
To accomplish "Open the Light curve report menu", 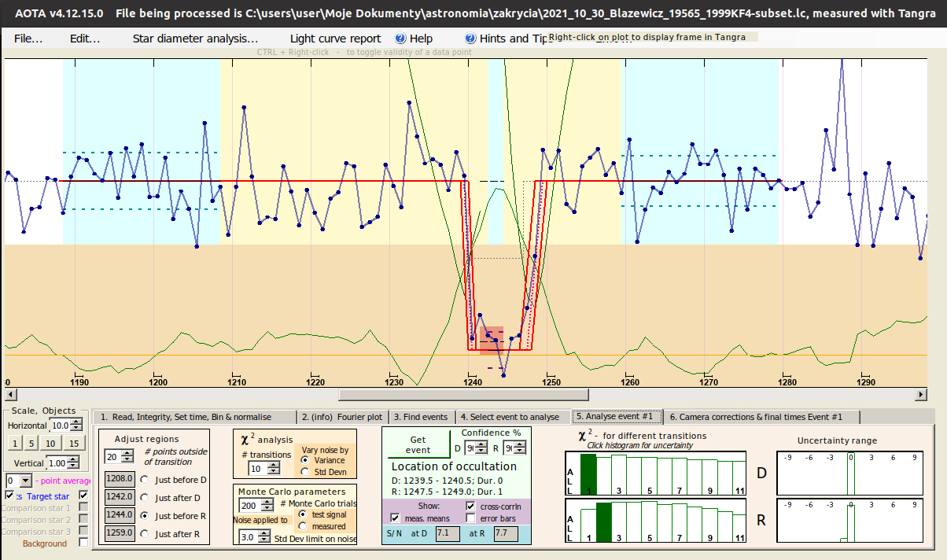I will (335, 39).
